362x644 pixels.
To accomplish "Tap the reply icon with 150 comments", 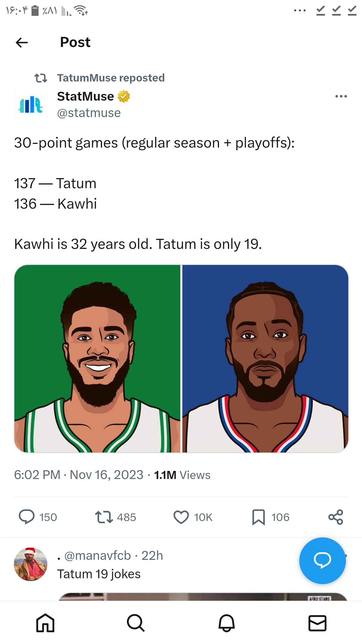I will 26,517.
